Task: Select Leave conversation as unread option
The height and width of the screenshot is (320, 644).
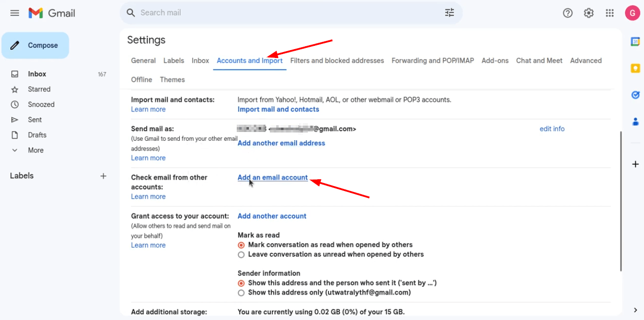Action: coord(241,255)
